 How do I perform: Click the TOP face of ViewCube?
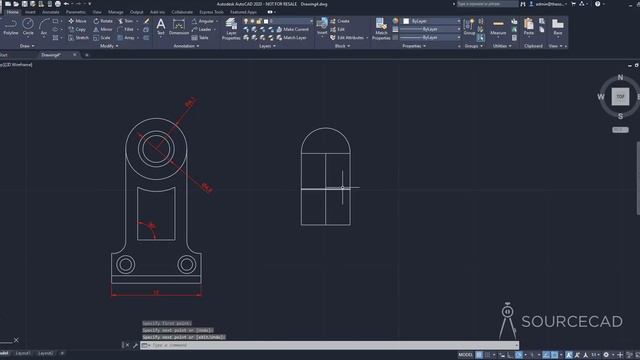tap(620, 97)
